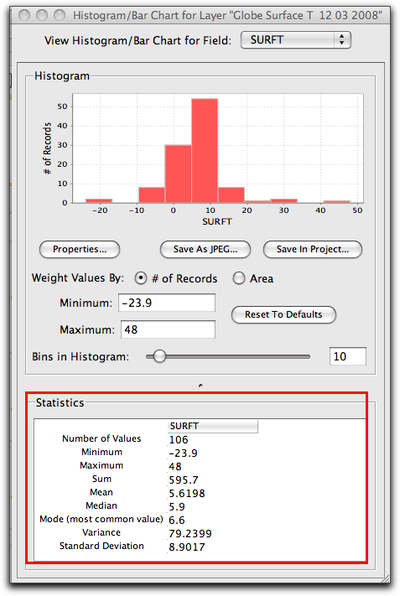
Task: Click the Minimum statistic value -23.9
Action: pyautogui.click(x=183, y=453)
